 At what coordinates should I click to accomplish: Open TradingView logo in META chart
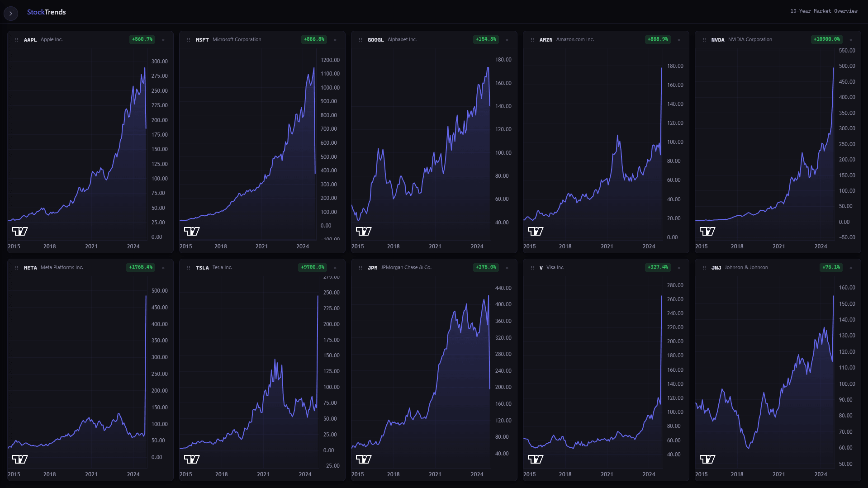20,459
